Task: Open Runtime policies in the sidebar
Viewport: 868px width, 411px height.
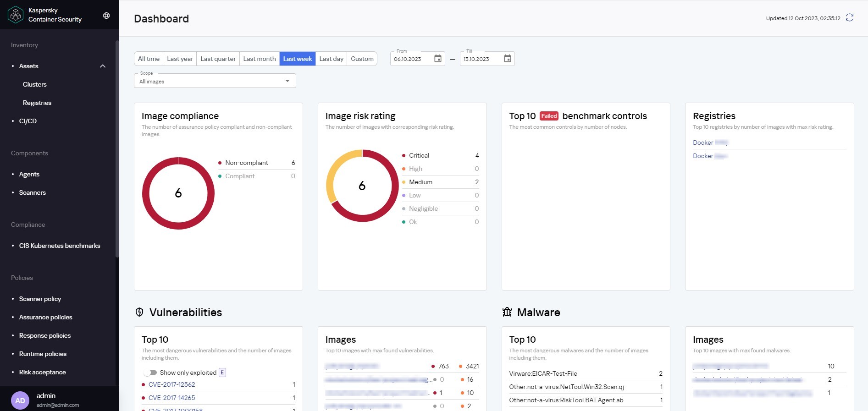Action: click(43, 354)
